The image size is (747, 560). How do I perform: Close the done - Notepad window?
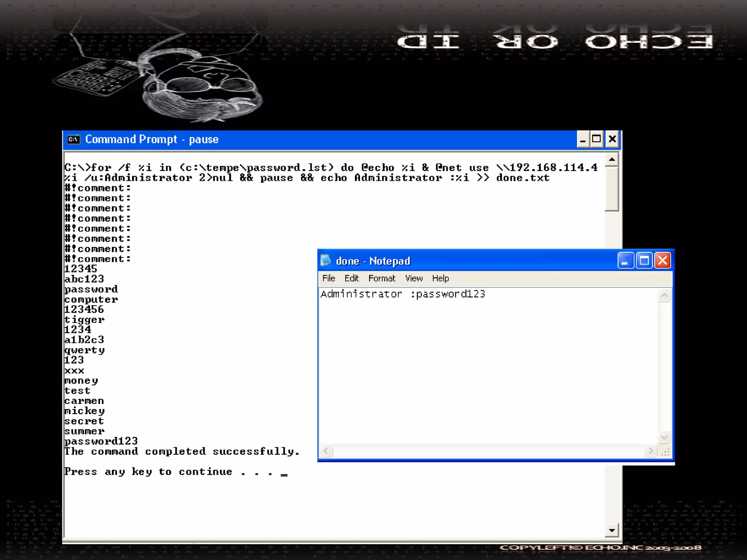(663, 261)
